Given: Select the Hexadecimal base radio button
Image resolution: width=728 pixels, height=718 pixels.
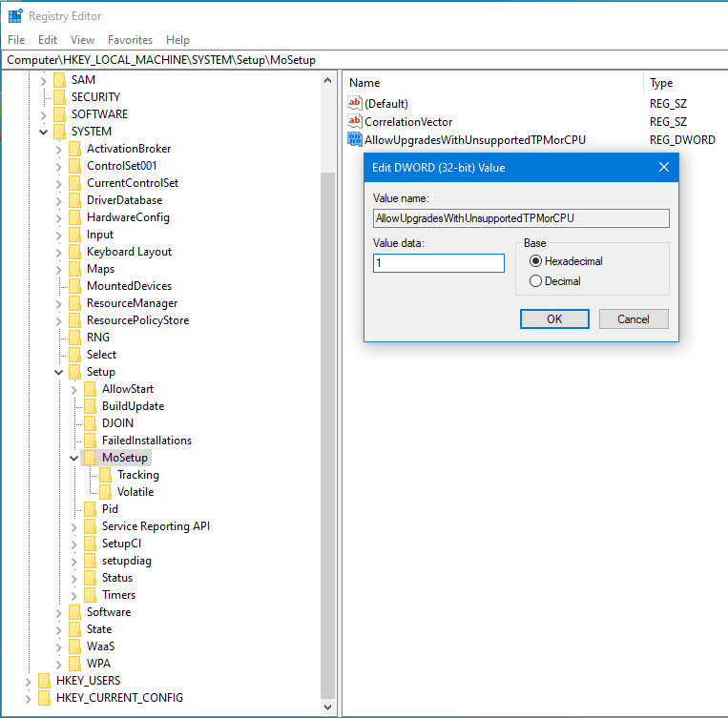Looking at the screenshot, I should click(x=535, y=261).
